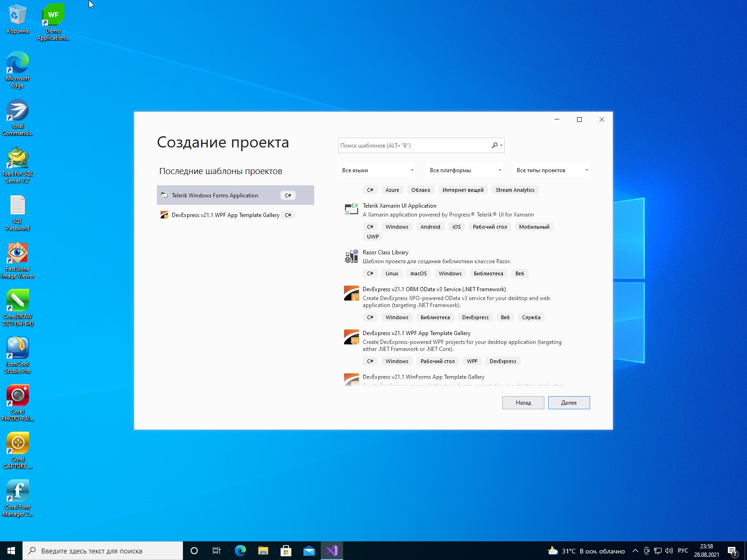The image size is (747, 560).
Task: Open the notification center icon
Action: pyautogui.click(x=732, y=551)
